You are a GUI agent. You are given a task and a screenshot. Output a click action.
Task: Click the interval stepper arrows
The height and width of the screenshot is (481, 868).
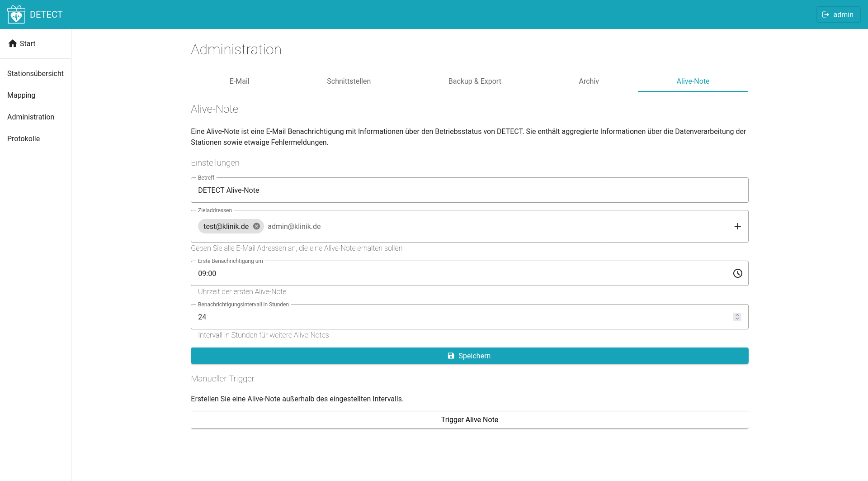point(737,317)
